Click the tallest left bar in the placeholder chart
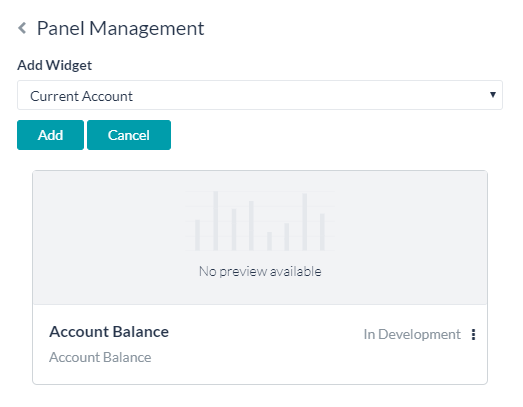Image resolution: width=523 pixels, height=407 pixels. point(215,221)
